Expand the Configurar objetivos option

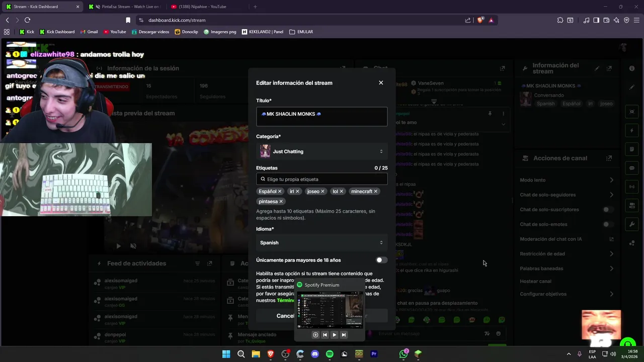567,294
